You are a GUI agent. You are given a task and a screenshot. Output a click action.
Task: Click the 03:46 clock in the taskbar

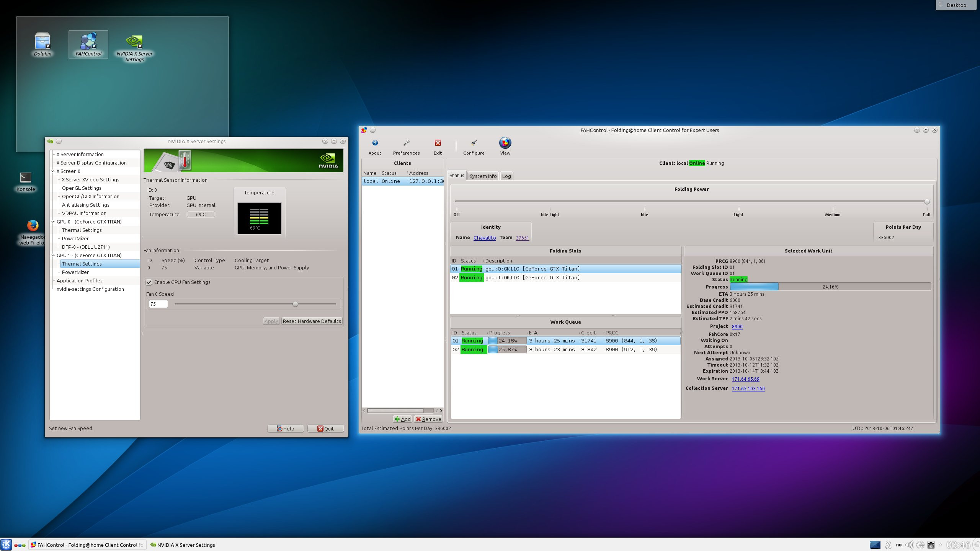tap(958, 545)
